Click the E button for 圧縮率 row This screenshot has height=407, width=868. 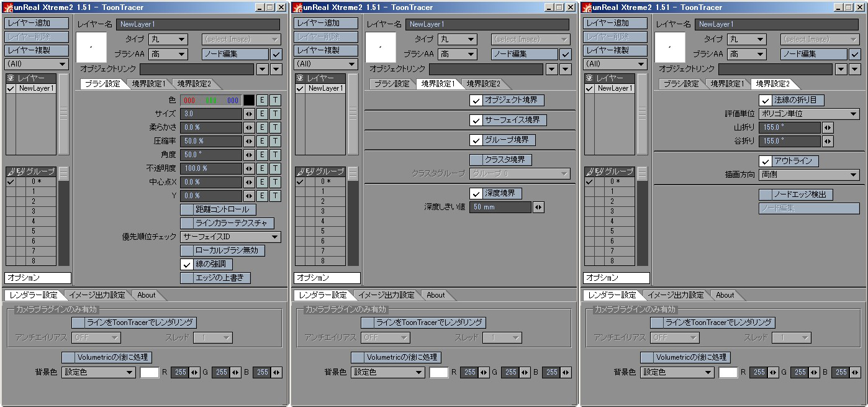(262, 141)
